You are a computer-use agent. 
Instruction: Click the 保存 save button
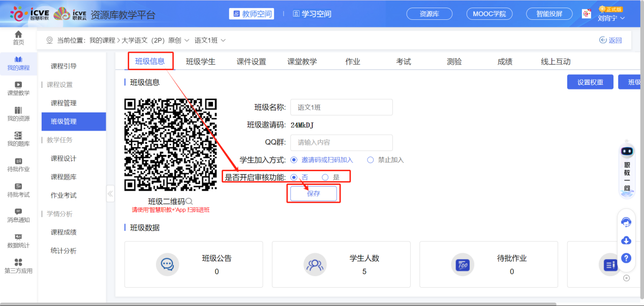click(x=313, y=193)
